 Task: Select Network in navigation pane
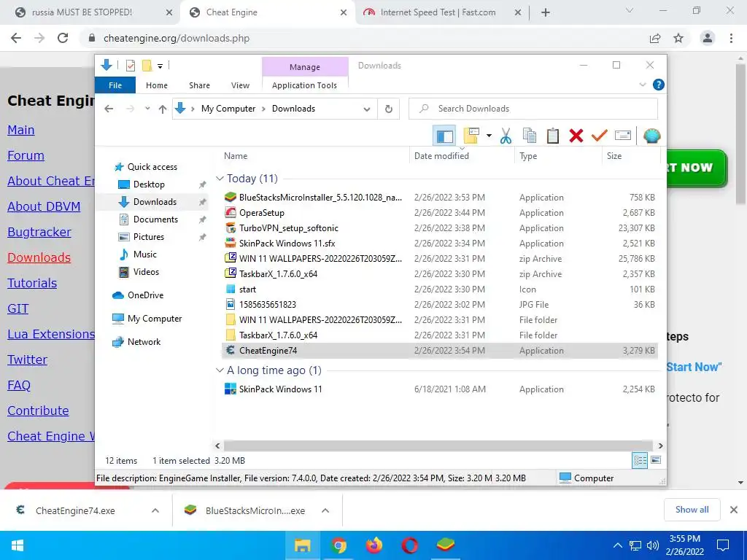(144, 342)
